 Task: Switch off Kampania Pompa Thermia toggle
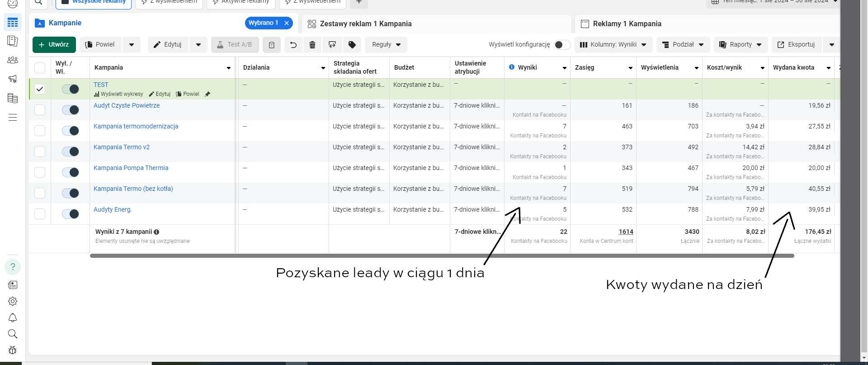71,172
